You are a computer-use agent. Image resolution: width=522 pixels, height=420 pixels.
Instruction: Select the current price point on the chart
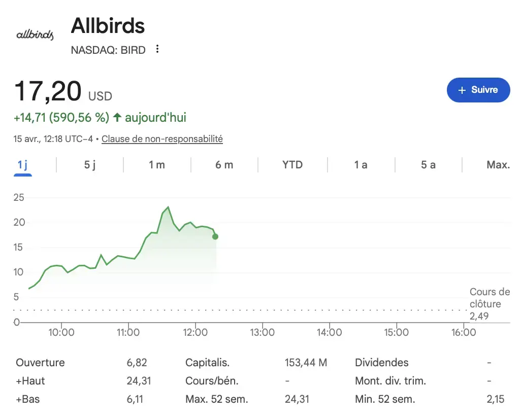[215, 236]
